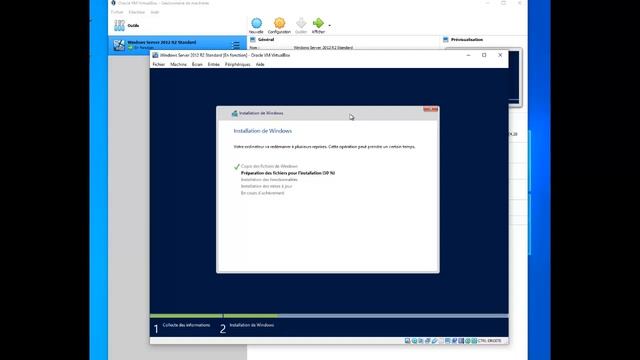The width and height of the screenshot is (640, 360).
Task: Open Fichier menu in the VM window
Action: point(158,64)
